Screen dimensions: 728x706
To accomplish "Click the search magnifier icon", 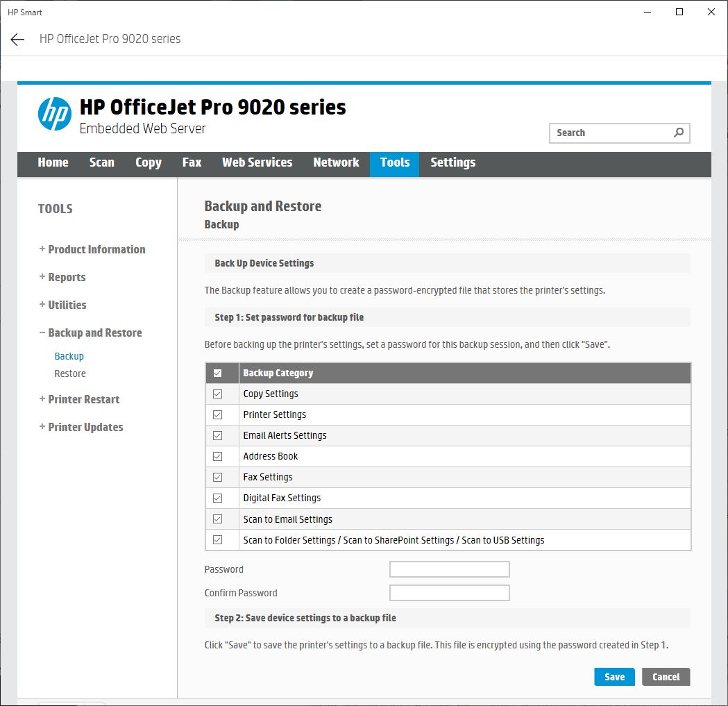I will point(678,133).
